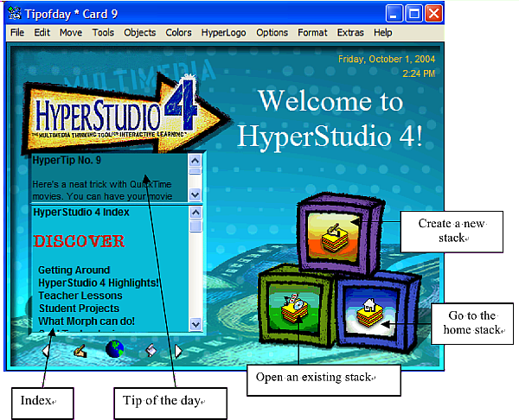Open the HyperLogo menu

click(223, 33)
